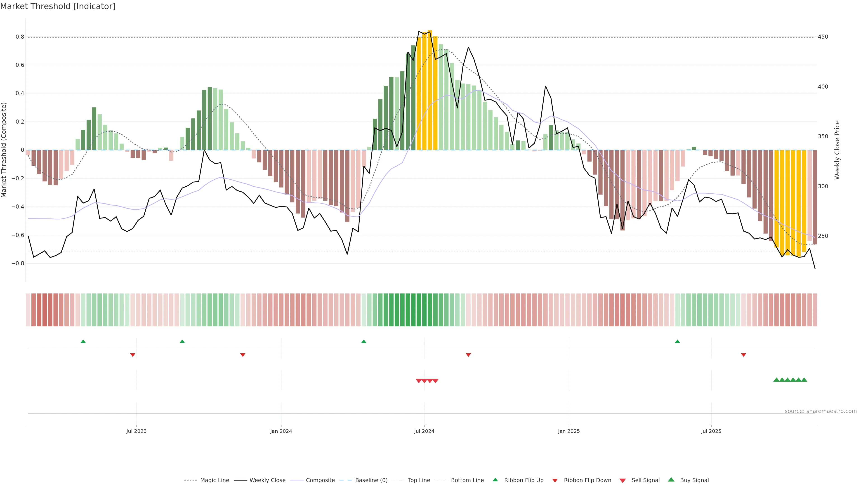Toggle Sell Signal legend entry

[645, 480]
